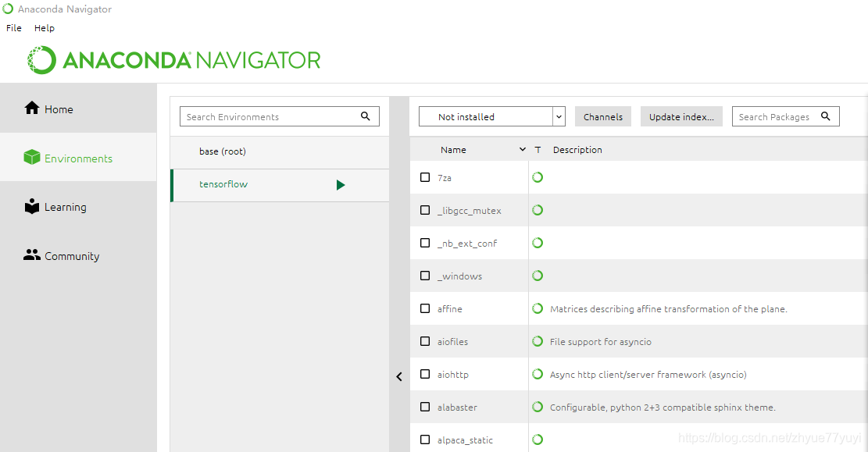The width and height of the screenshot is (868, 452).
Task: Click the Name column header text
Action: (x=453, y=149)
